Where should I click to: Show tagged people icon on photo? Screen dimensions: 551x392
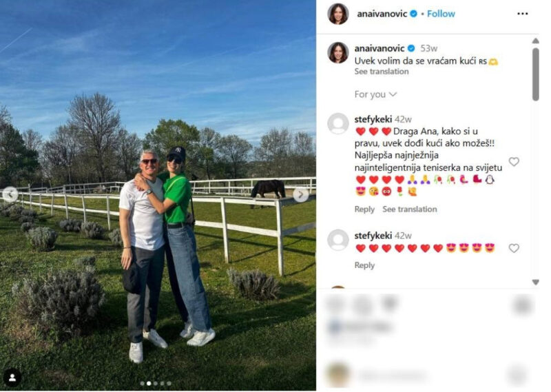tap(12, 378)
